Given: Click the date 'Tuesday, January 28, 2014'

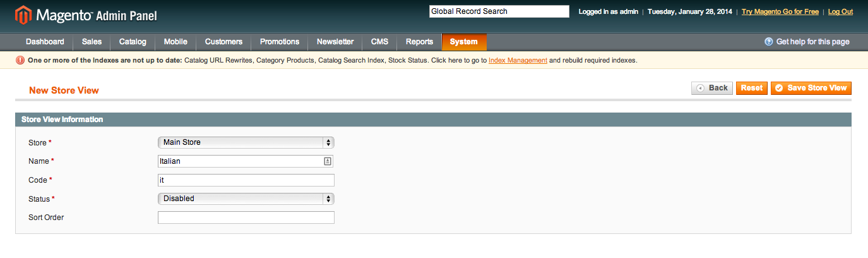Looking at the screenshot, I should click(x=691, y=11).
